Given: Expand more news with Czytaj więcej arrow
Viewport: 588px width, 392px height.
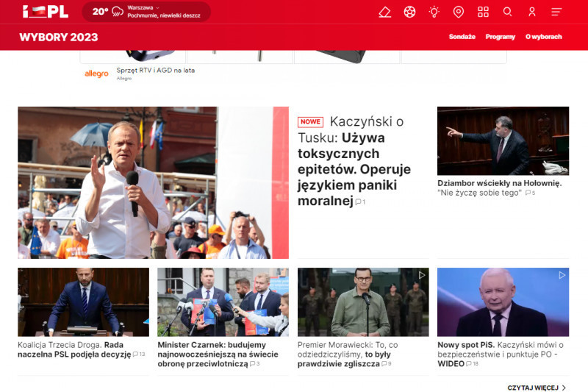Looking at the screenshot, I should pyautogui.click(x=537, y=388).
